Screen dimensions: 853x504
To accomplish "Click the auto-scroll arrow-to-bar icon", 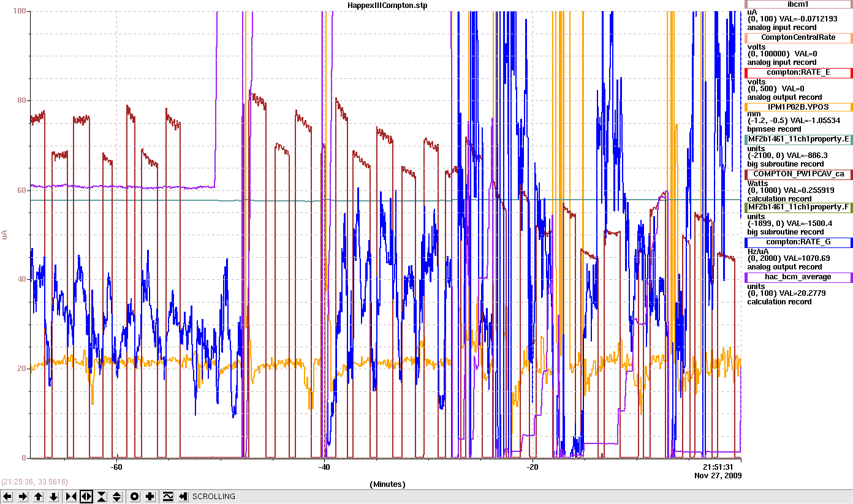I will coord(183,497).
